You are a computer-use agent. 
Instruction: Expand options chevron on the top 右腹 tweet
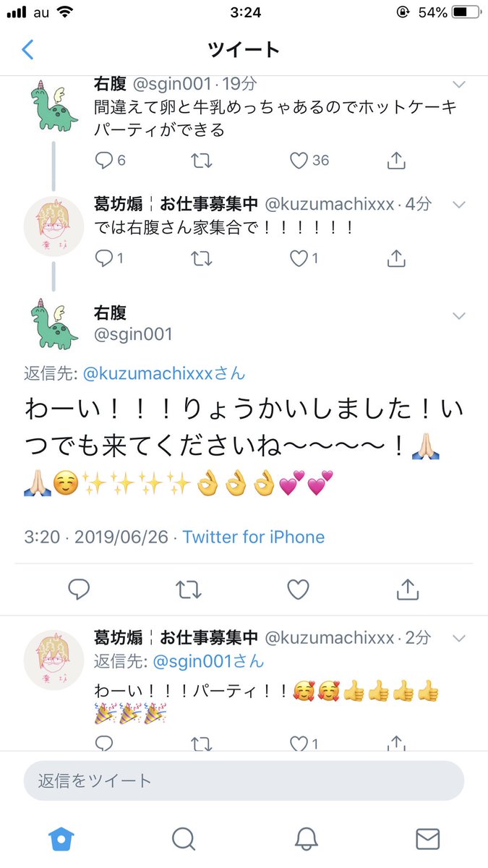coord(458,85)
